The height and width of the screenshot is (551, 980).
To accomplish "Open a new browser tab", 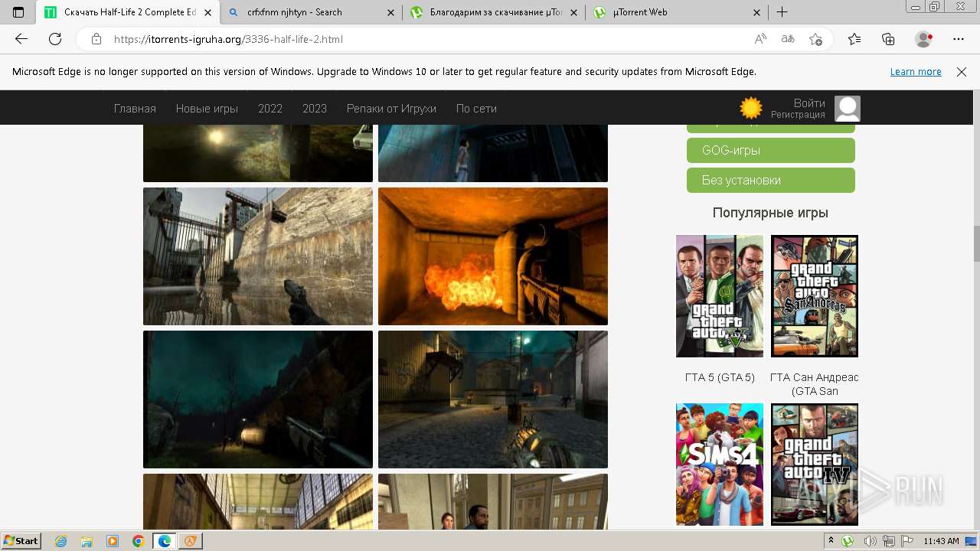I will 782,12.
